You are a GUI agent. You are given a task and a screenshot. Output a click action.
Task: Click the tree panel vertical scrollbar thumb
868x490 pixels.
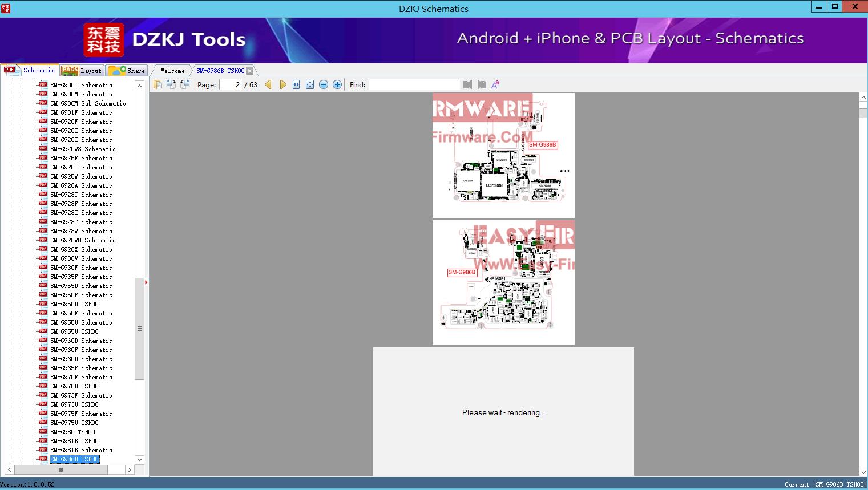pos(139,329)
